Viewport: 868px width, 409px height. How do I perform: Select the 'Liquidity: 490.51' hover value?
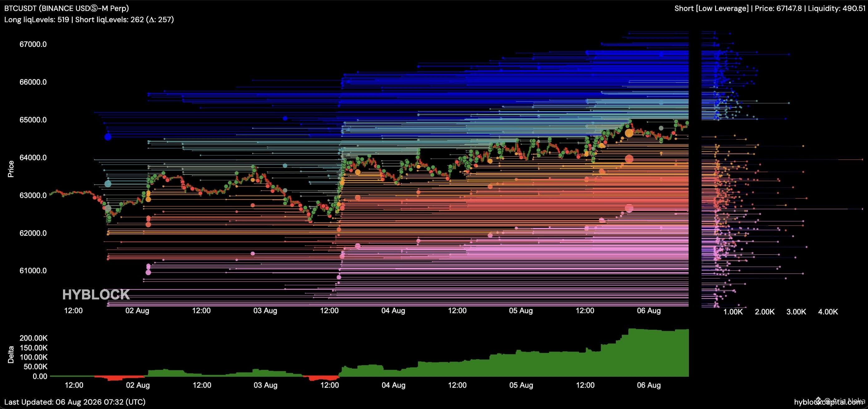[837, 8]
